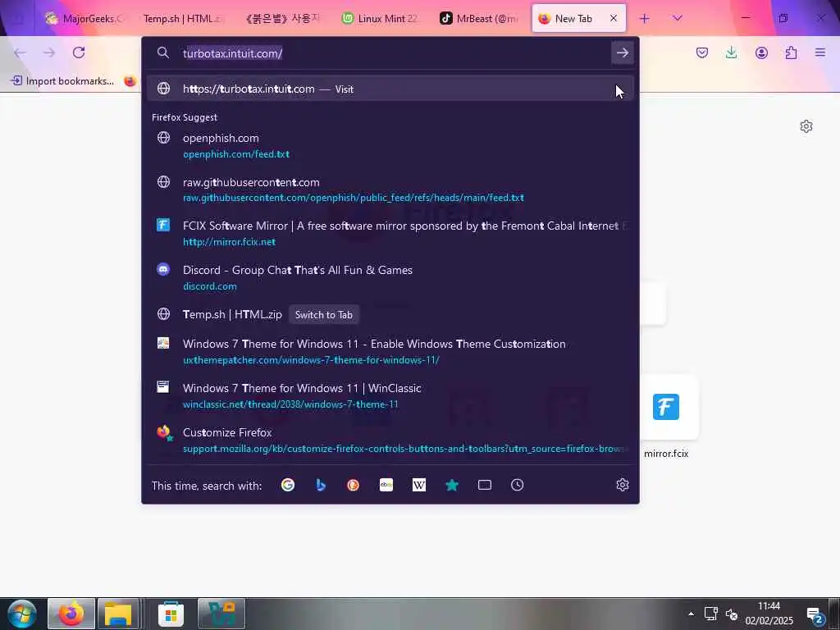Select Windows 7 Theme WinClassic suggestion
840x630 pixels.
coord(390,396)
